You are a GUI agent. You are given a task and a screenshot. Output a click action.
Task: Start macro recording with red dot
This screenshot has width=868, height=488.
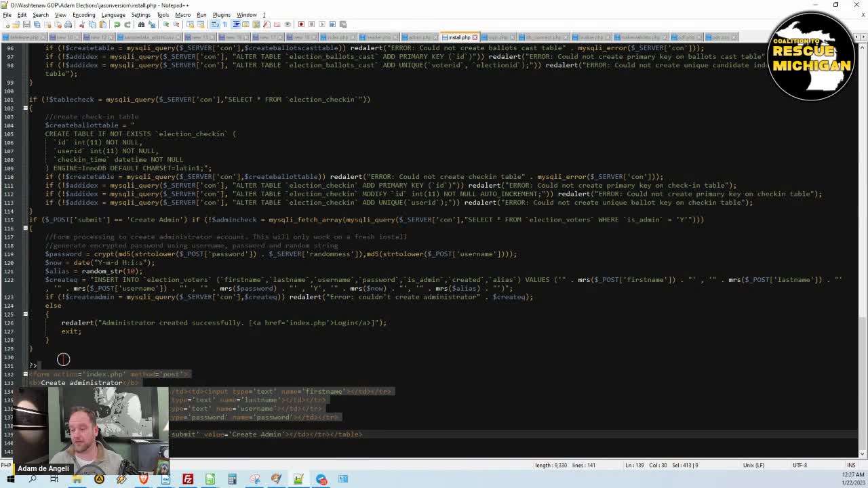(302, 24)
